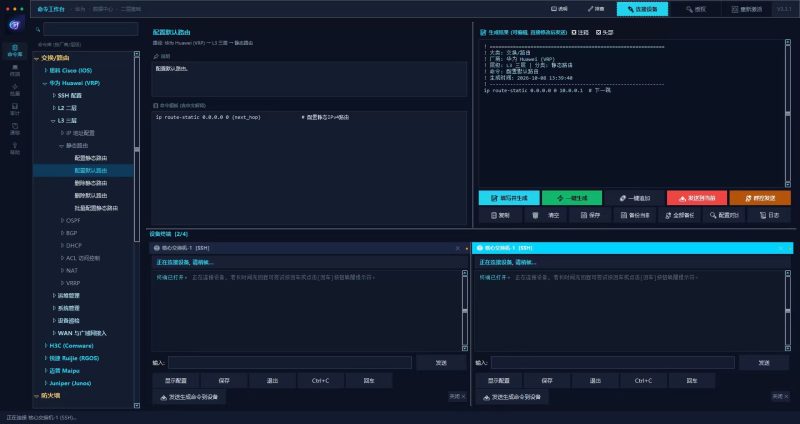
Task: Open 配置对比 with the magnifier icon
Action: pos(724,215)
